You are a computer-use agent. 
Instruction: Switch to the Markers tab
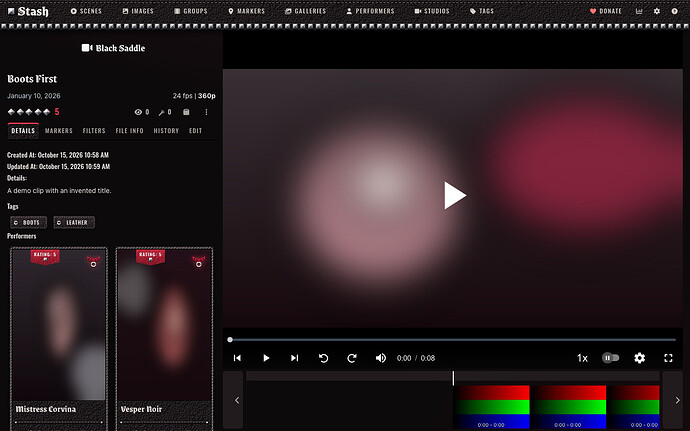(59, 131)
